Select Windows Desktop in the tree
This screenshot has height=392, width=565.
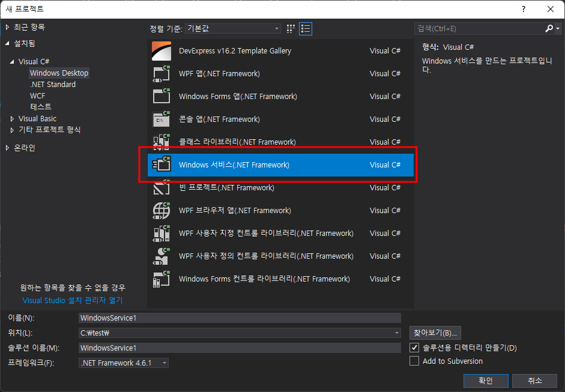(59, 73)
